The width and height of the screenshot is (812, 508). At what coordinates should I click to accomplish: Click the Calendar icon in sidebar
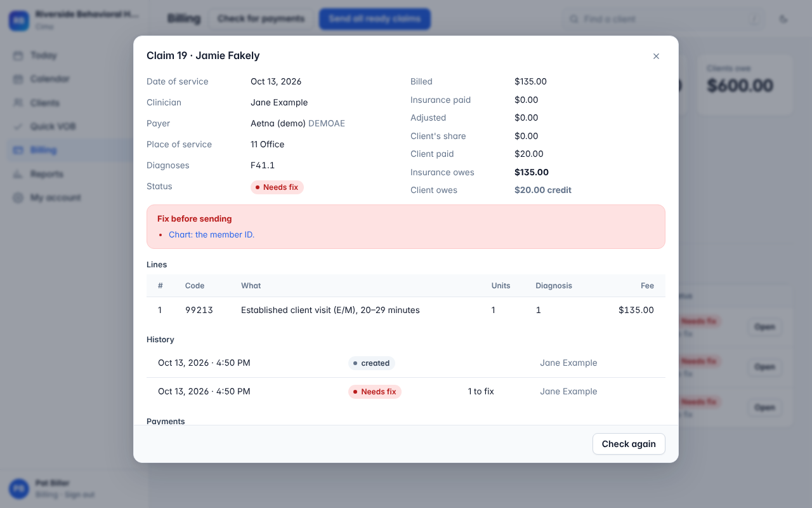(x=18, y=79)
